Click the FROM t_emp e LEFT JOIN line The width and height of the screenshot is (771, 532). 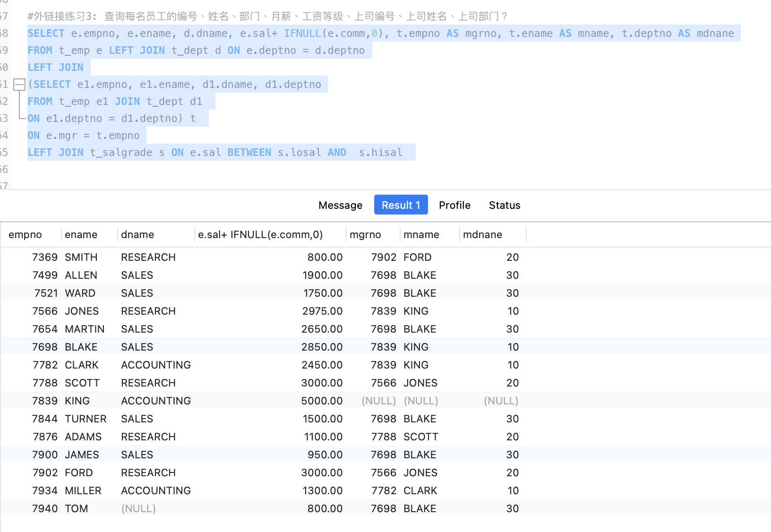[x=196, y=51]
